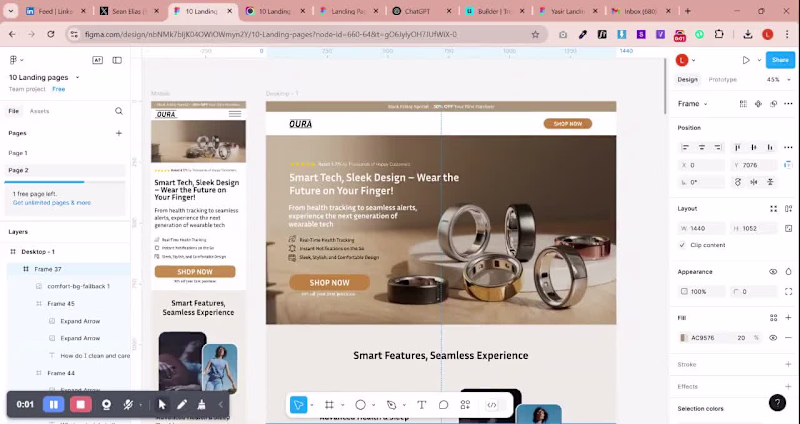
Task: Toggle muted microphone in recorder bar
Action: coord(128,405)
